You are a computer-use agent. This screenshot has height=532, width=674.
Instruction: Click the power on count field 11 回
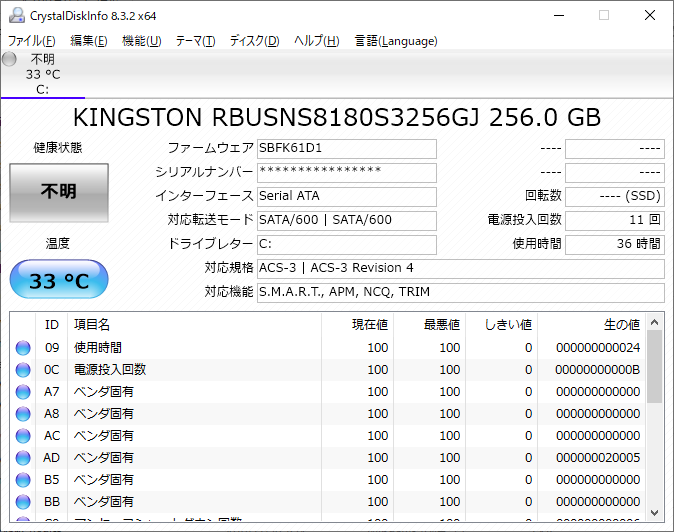coord(615,220)
